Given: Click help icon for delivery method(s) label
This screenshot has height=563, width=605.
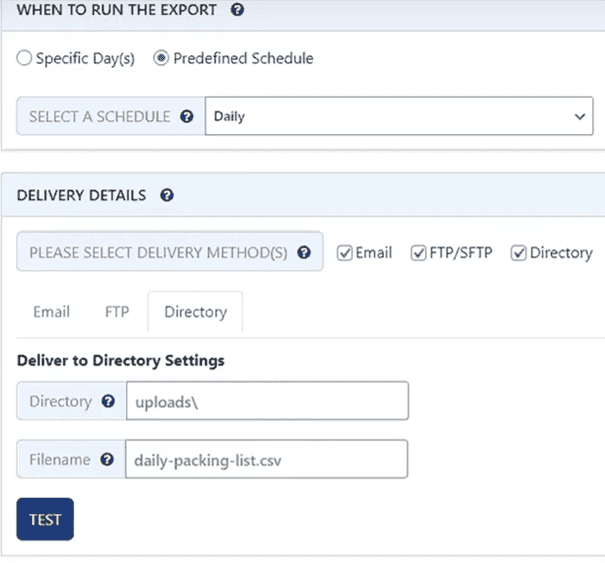Looking at the screenshot, I should [304, 252].
